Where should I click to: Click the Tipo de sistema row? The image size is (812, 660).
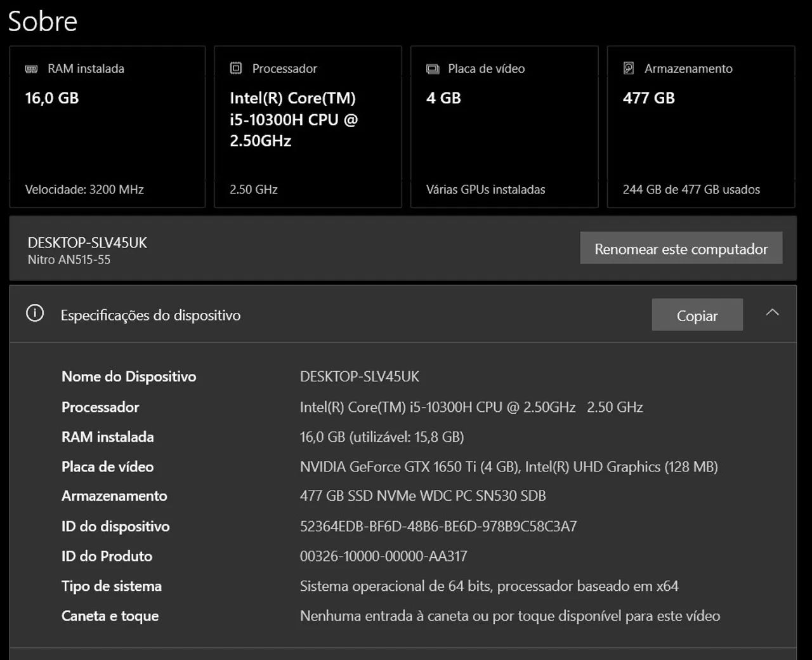pos(111,586)
